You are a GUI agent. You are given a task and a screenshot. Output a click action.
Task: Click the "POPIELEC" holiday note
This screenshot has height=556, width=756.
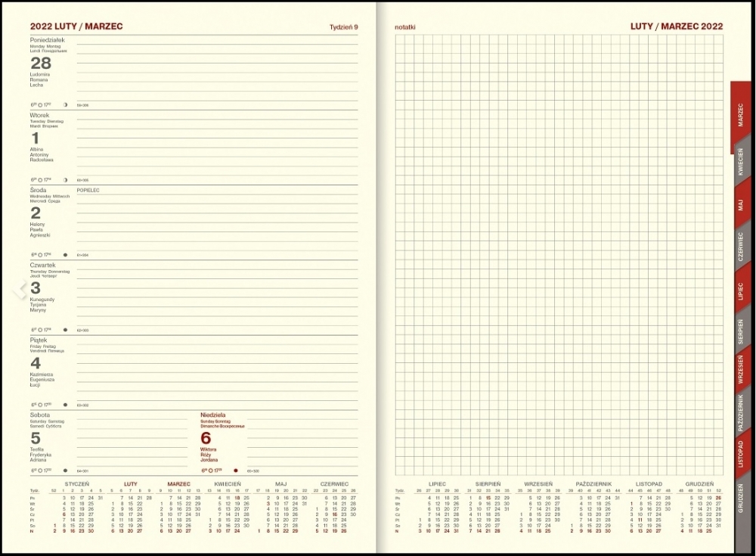pyautogui.click(x=88, y=191)
